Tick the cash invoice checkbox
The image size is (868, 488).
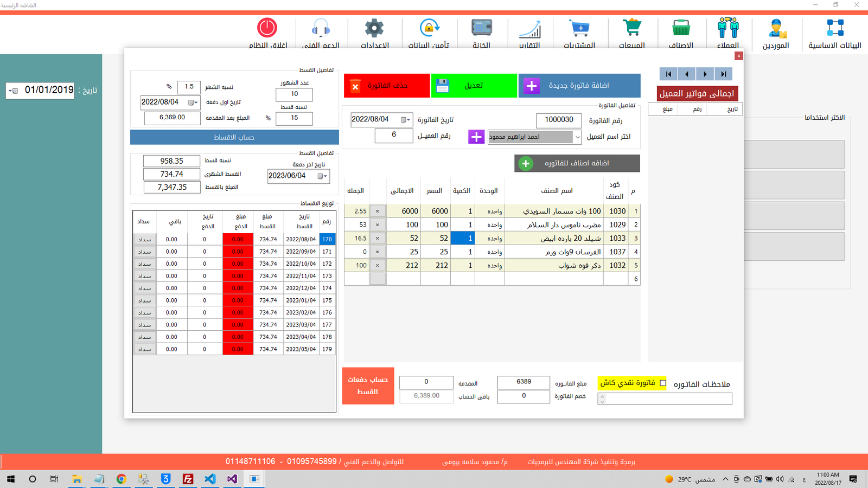click(x=663, y=383)
